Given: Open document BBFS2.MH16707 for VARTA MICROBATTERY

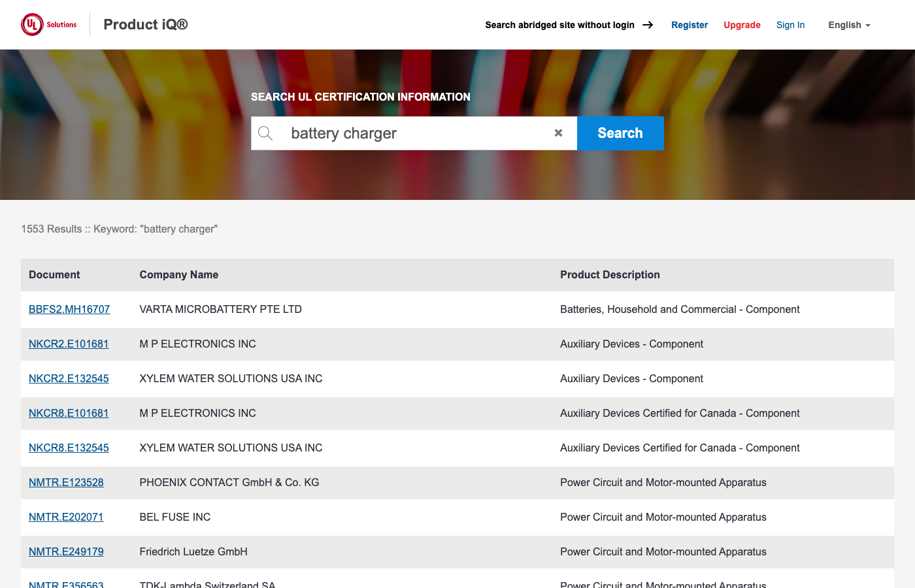Looking at the screenshot, I should pyautogui.click(x=69, y=309).
